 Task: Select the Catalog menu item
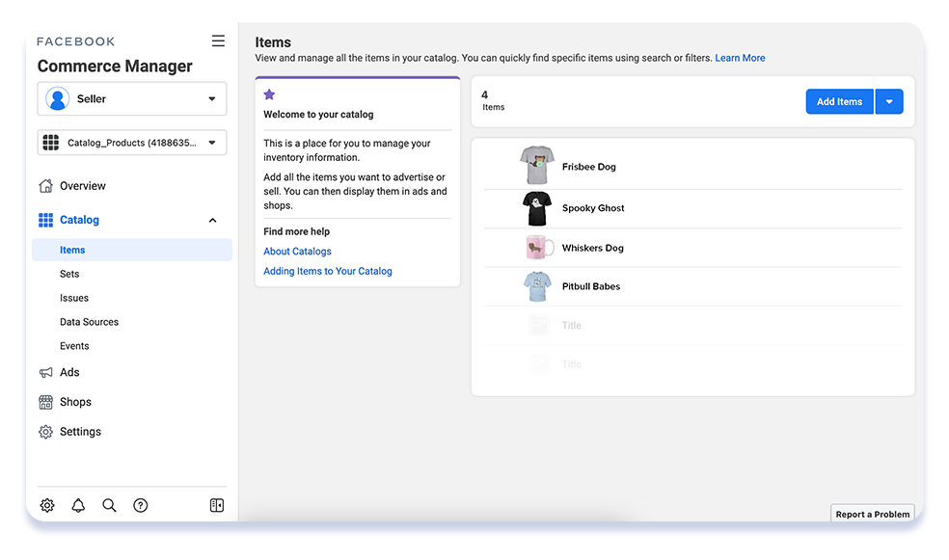pos(79,220)
